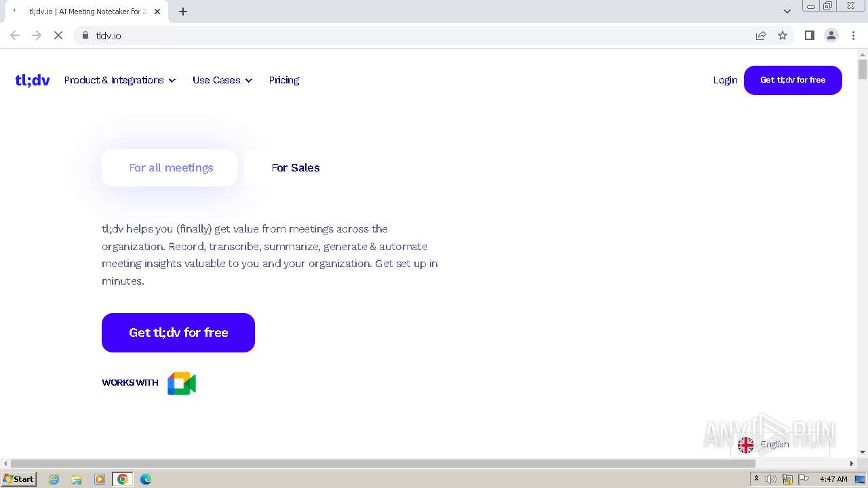The width and height of the screenshot is (868, 488).
Task: Open Product & Integrations dropdown menu
Action: 120,80
